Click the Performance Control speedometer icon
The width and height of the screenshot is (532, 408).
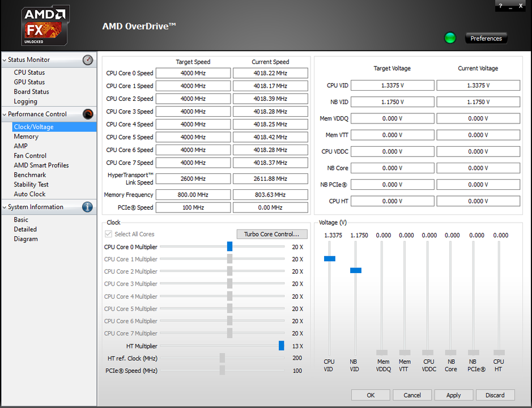click(x=88, y=114)
